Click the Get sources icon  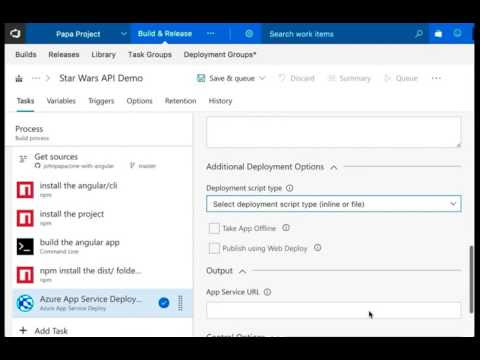coord(23,159)
